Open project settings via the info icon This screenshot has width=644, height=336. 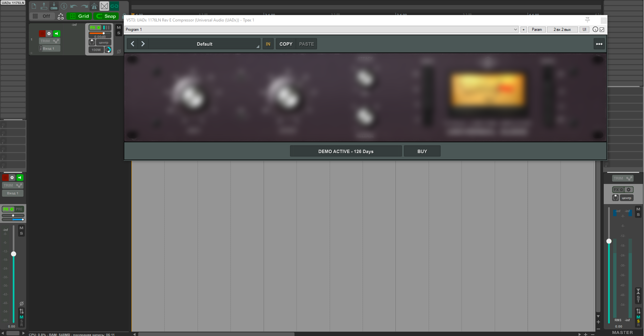point(64,6)
